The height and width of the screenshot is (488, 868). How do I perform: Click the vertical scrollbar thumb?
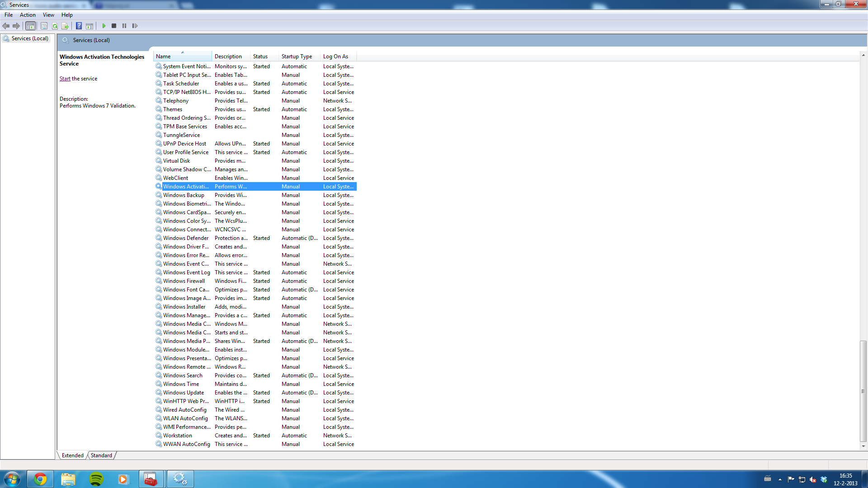pyautogui.click(x=863, y=391)
